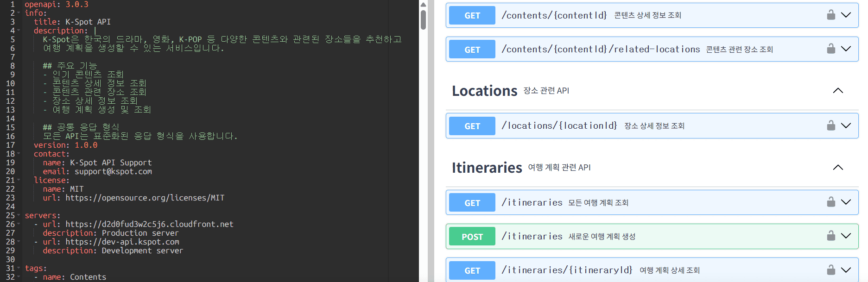Click GET badge for /contents/{contentId}/related-locations
The image size is (868, 282).
[x=472, y=50]
